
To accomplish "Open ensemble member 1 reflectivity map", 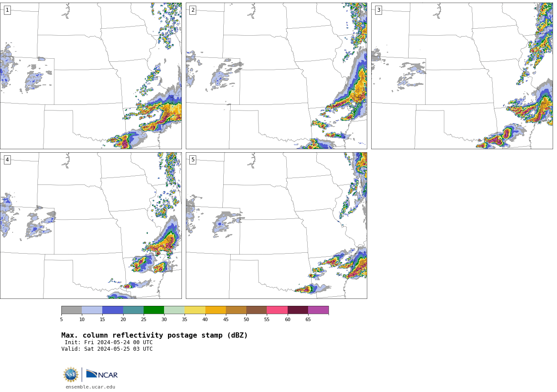I will [x=91, y=76].
